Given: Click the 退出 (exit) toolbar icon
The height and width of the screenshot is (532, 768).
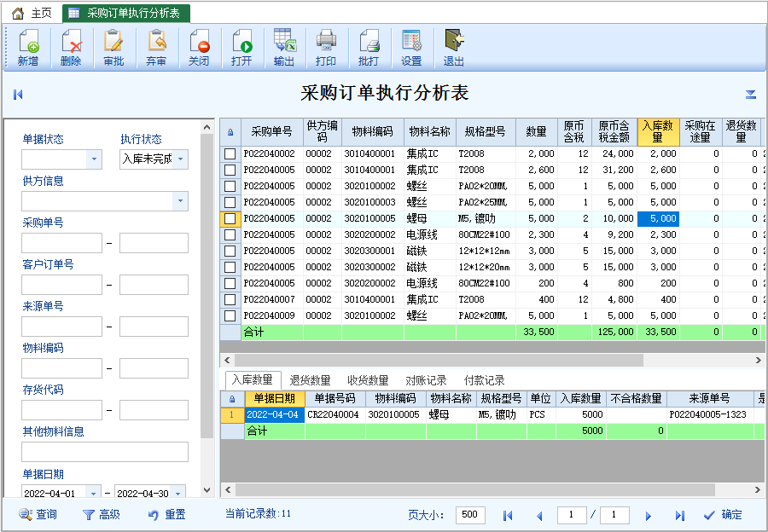Looking at the screenshot, I should point(454,48).
